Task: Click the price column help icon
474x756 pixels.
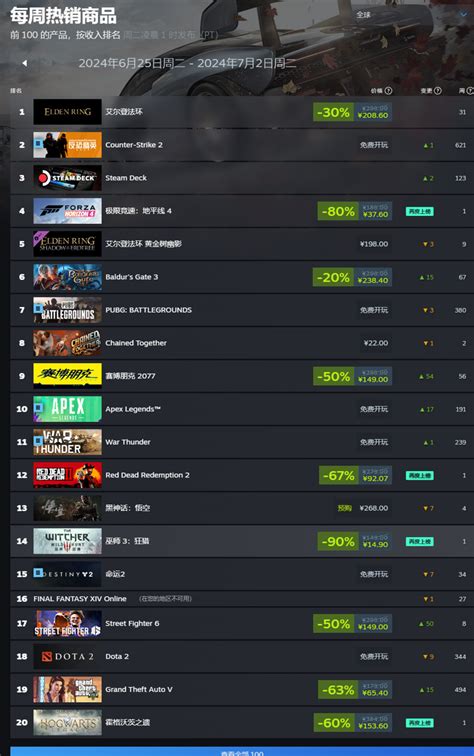Action: (389, 91)
